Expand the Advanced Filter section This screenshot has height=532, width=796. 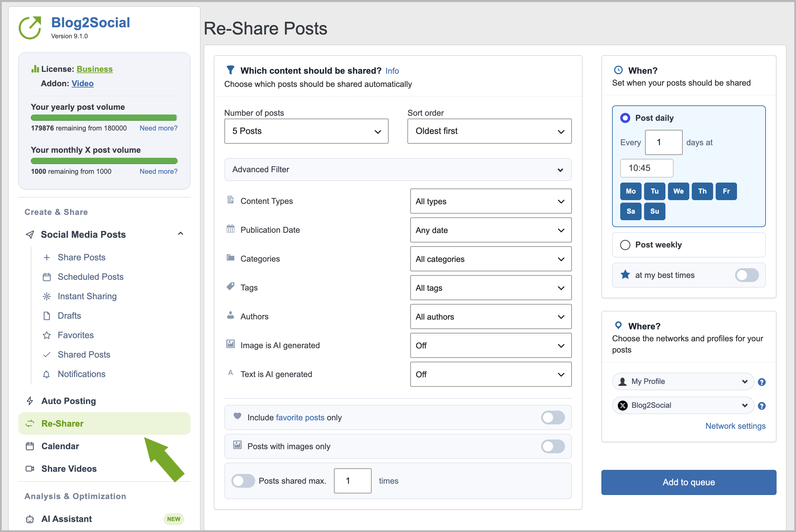tap(398, 169)
